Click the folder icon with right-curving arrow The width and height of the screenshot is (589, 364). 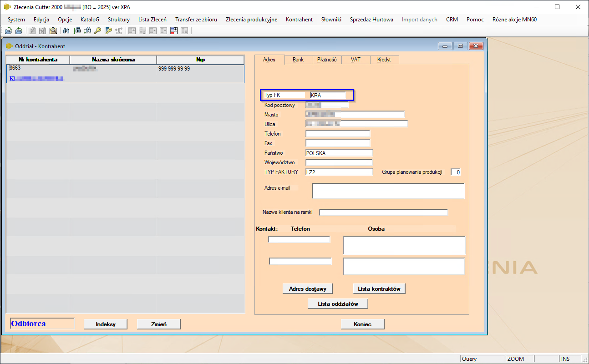(8, 31)
